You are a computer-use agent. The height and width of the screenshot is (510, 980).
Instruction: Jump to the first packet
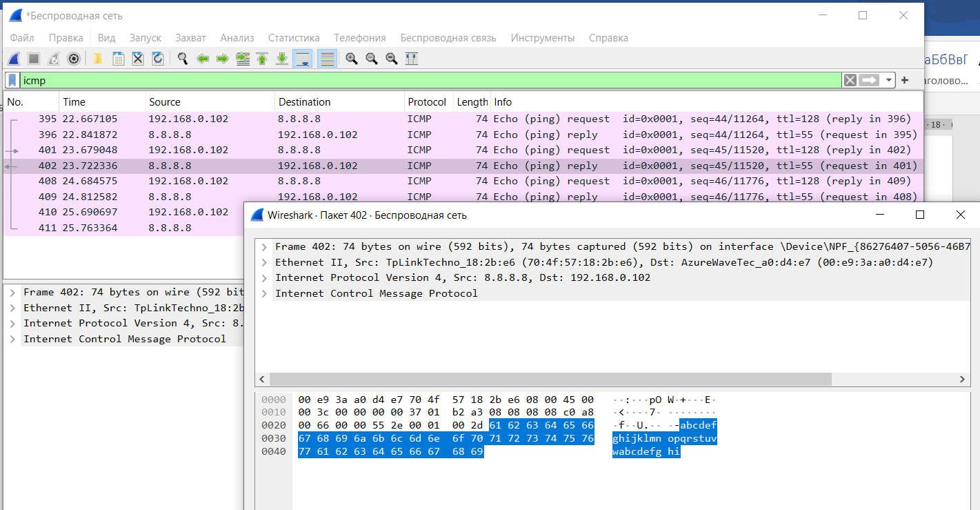pos(262,59)
